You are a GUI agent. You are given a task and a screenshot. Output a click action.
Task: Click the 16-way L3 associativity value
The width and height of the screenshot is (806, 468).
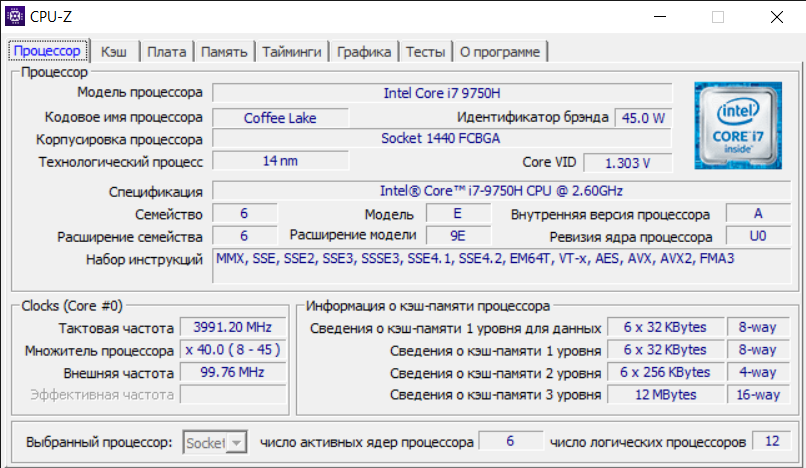[758, 395]
